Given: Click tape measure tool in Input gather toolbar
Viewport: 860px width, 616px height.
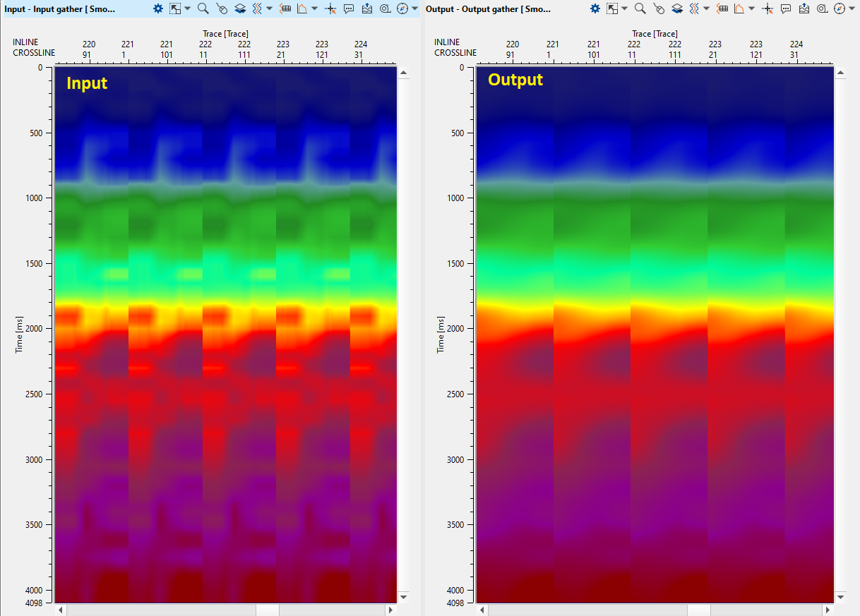Looking at the screenshot, I should [385, 8].
